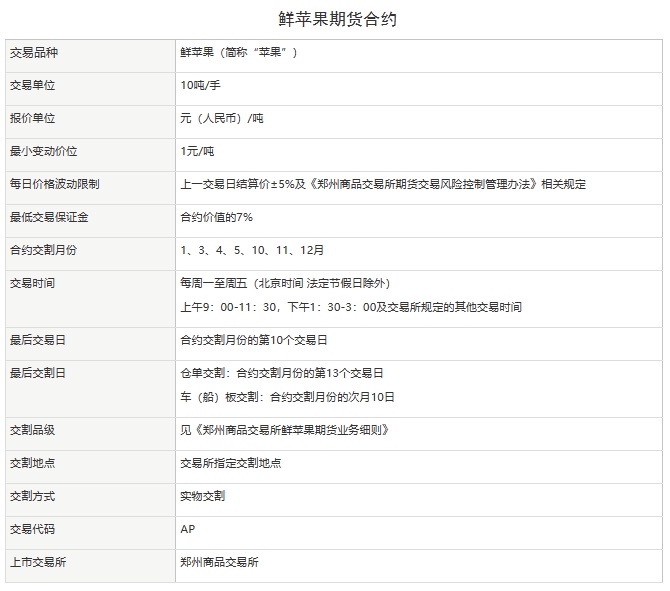The width and height of the screenshot is (670, 591).
Task: Open the 《郑州商品交易所鲜苹果期货业务细则》 reference
Action: (284, 430)
